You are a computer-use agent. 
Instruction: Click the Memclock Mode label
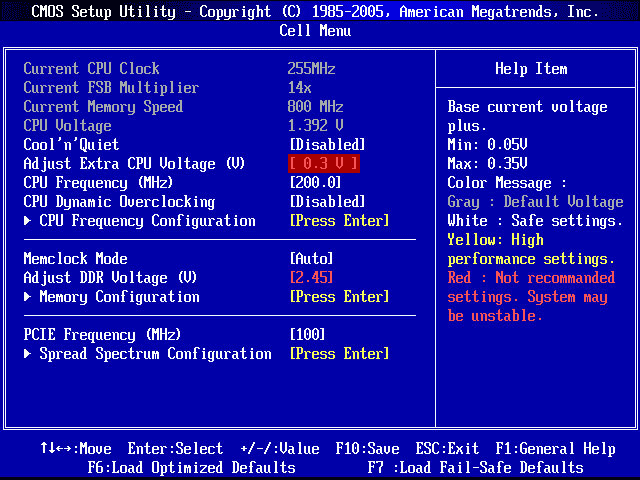(76, 259)
